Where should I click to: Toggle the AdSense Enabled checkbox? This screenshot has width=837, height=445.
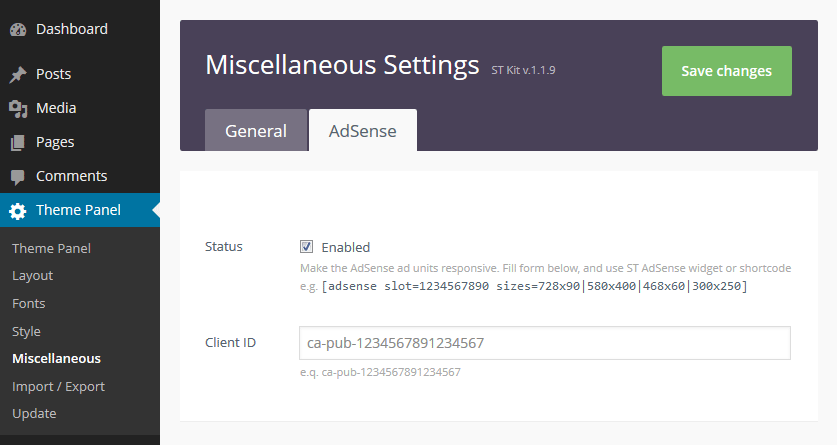pos(307,247)
